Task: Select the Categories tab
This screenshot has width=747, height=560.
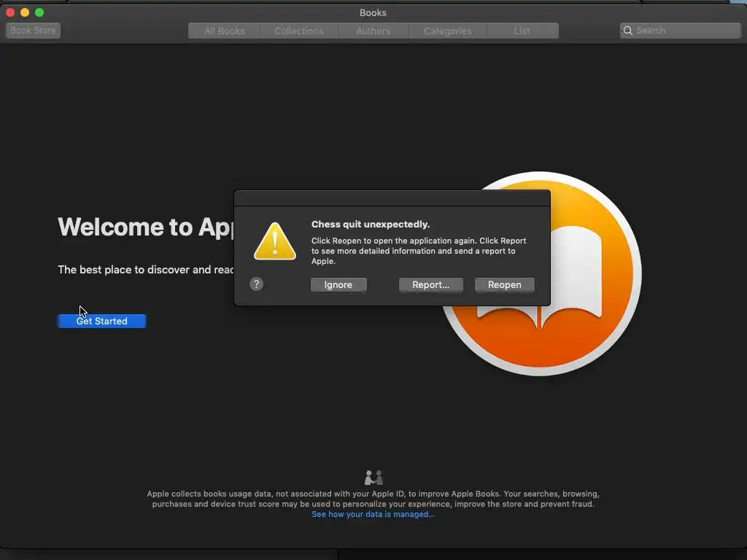Action: click(447, 31)
